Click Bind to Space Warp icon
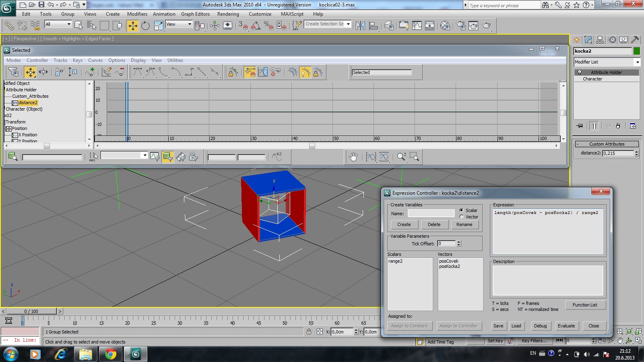Viewport: 644px width, 362px height. [x=35, y=26]
